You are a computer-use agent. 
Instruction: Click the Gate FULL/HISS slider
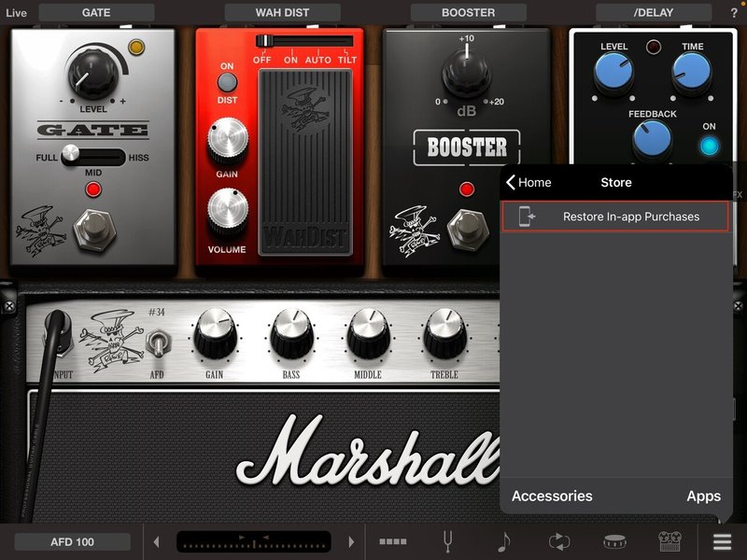click(x=92, y=156)
